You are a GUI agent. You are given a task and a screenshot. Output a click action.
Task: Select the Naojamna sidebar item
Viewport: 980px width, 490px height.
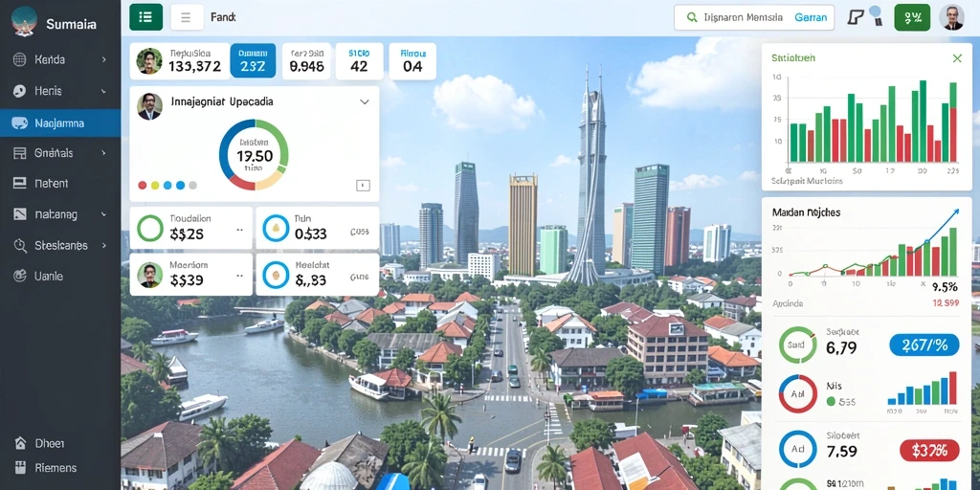[60, 123]
